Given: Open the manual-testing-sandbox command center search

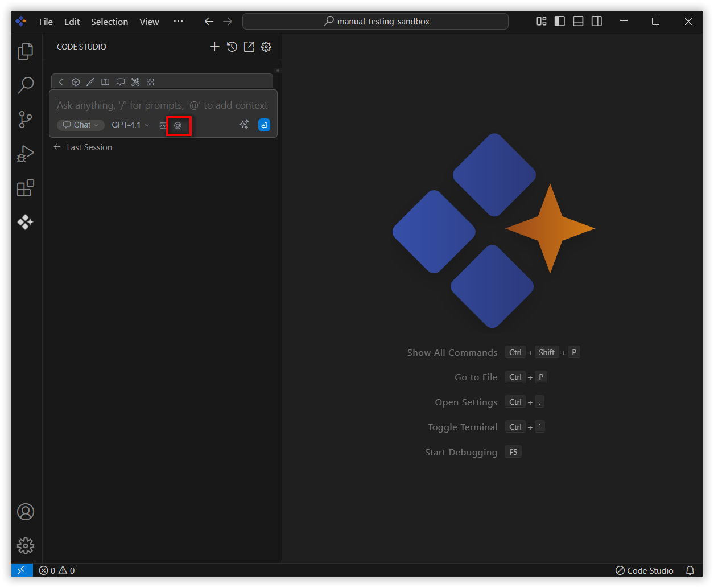Looking at the screenshot, I should click(x=375, y=21).
